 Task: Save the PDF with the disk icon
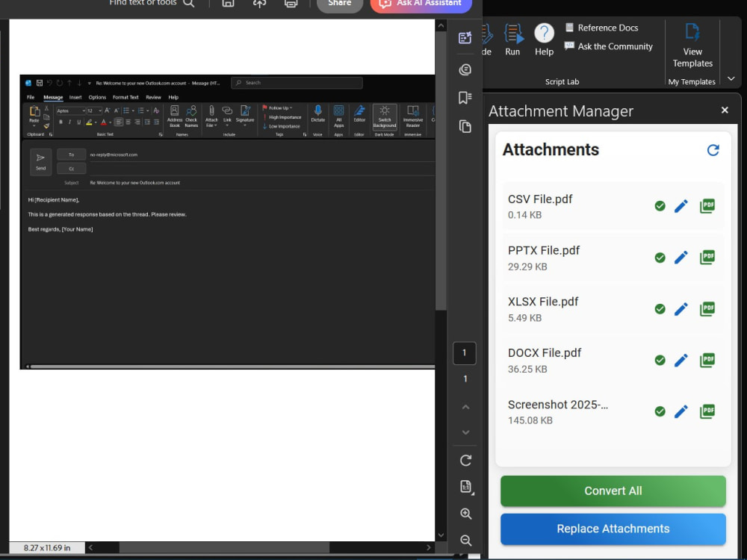click(228, 3)
